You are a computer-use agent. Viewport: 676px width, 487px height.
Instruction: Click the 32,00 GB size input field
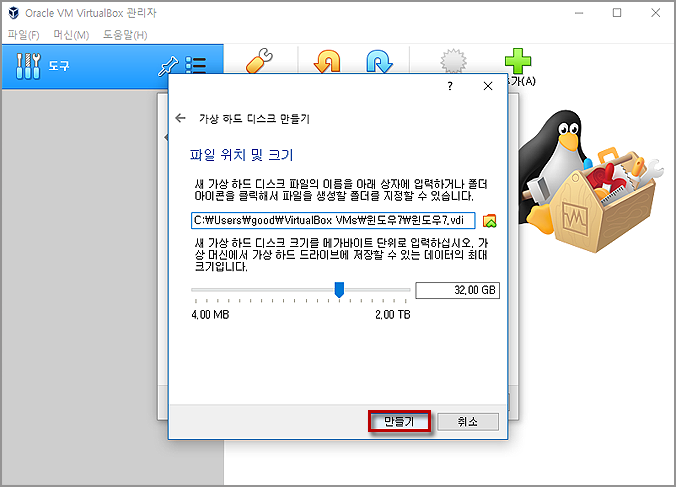tap(457, 290)
